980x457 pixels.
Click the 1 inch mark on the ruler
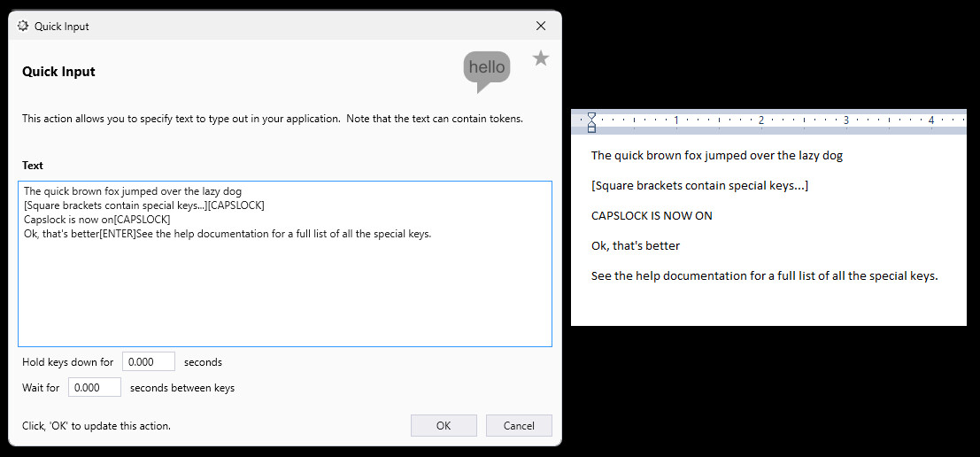click(x=676, y=120)
